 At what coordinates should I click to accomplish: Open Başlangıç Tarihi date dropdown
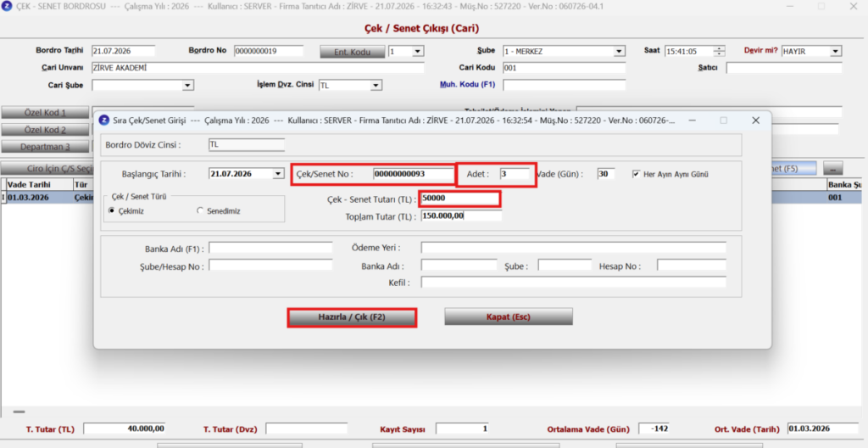[x=278, y=174]
